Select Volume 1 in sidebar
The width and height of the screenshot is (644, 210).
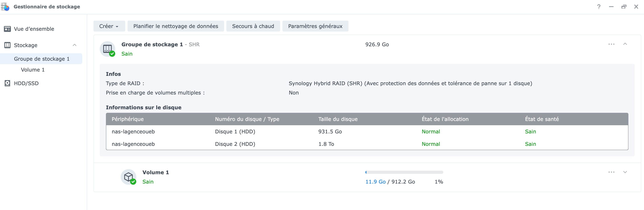pos(33,70)
